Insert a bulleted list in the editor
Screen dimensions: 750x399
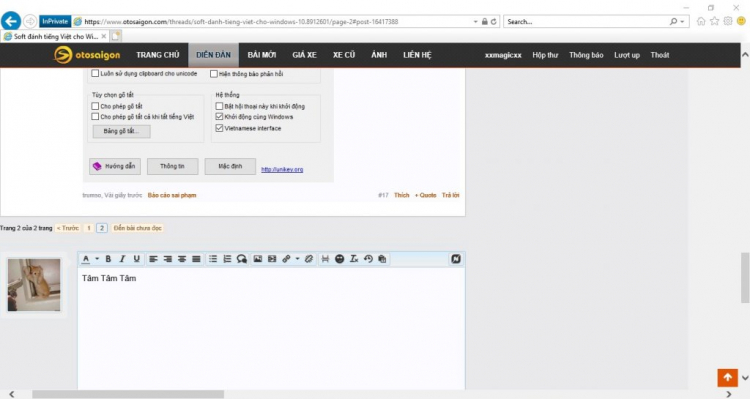213,259
